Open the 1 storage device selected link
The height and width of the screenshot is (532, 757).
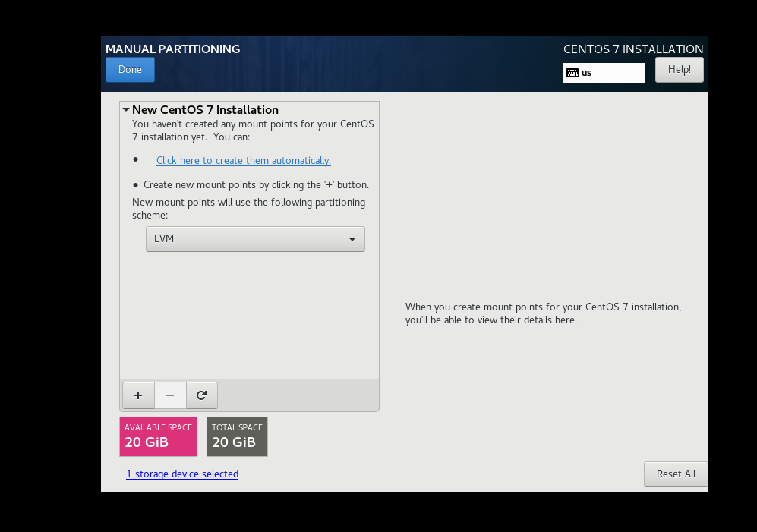pos(182,474)
